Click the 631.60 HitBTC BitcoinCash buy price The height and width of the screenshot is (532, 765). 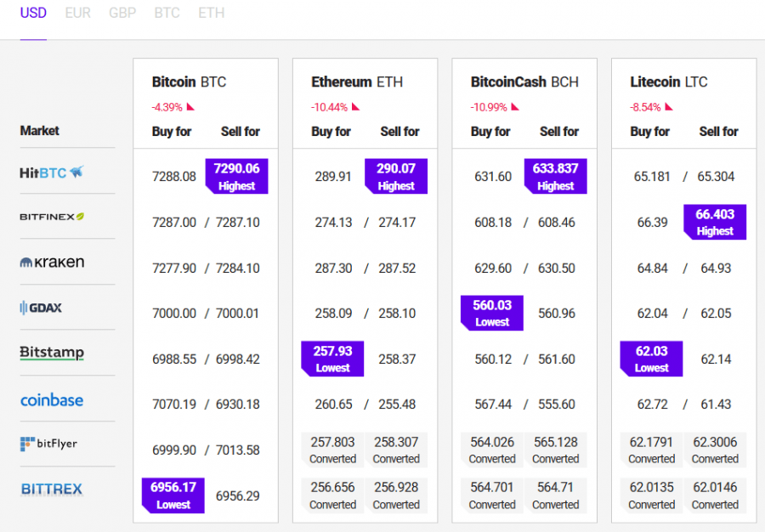coord(493,177)
